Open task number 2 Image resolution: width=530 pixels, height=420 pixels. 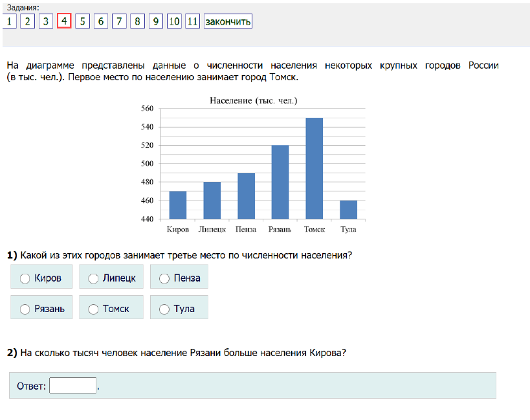coord(27,21)
